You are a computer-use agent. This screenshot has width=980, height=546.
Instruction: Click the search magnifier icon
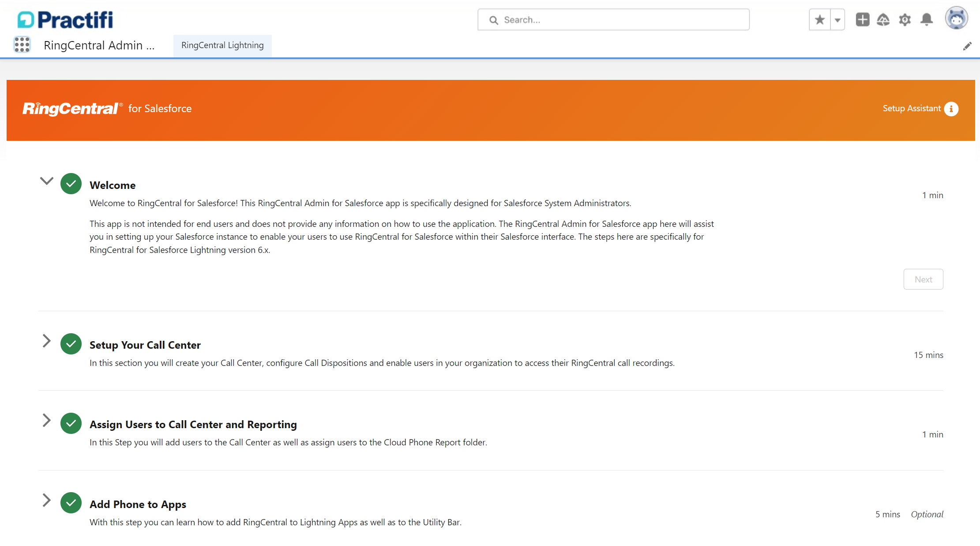(494, 20)
